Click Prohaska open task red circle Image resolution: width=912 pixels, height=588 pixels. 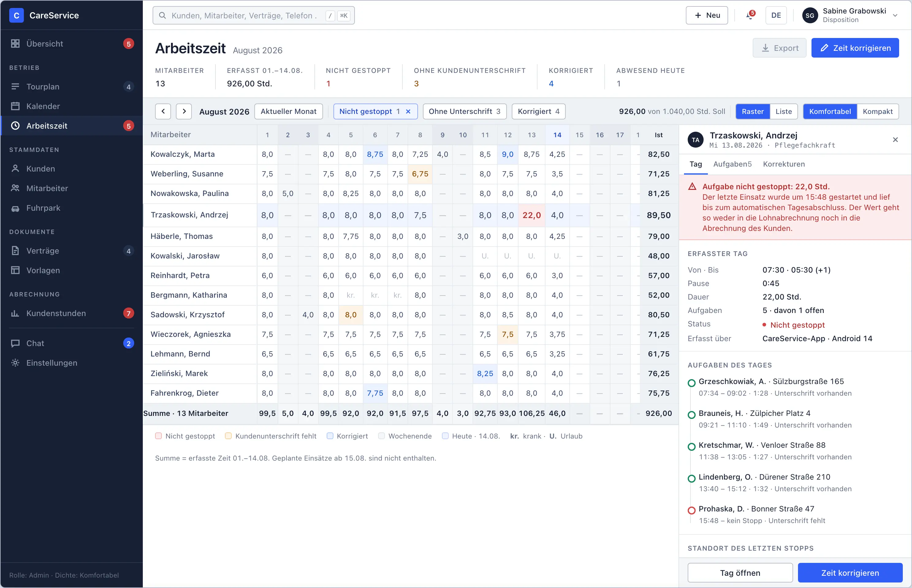pos(692,510)
